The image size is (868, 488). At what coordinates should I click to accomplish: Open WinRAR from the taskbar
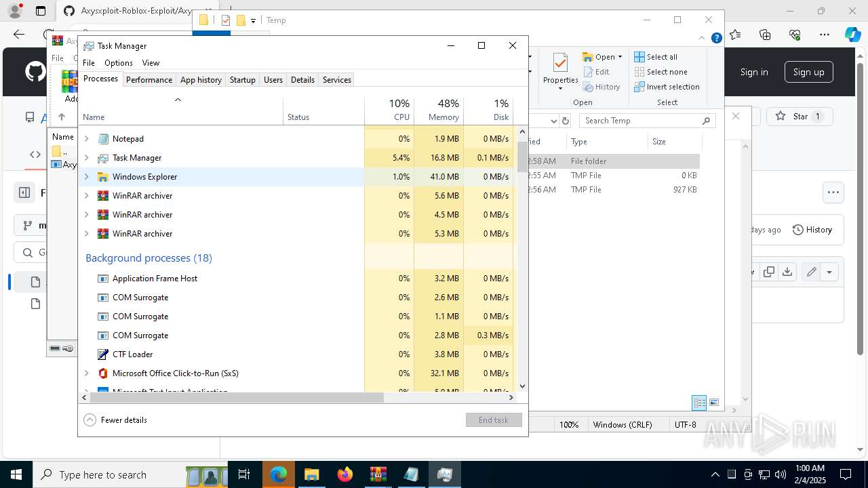pyautogui.click(x=378, y=474)
